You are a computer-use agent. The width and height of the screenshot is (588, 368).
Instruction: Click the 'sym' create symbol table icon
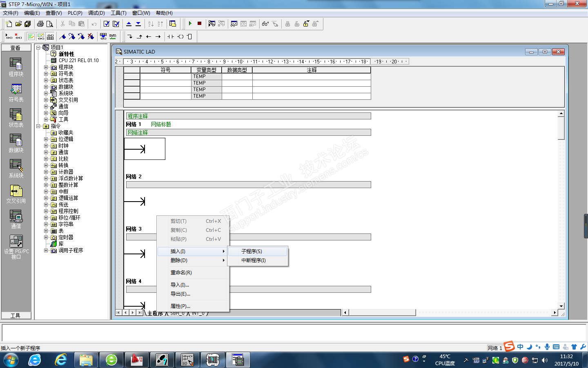pos(113,36)
